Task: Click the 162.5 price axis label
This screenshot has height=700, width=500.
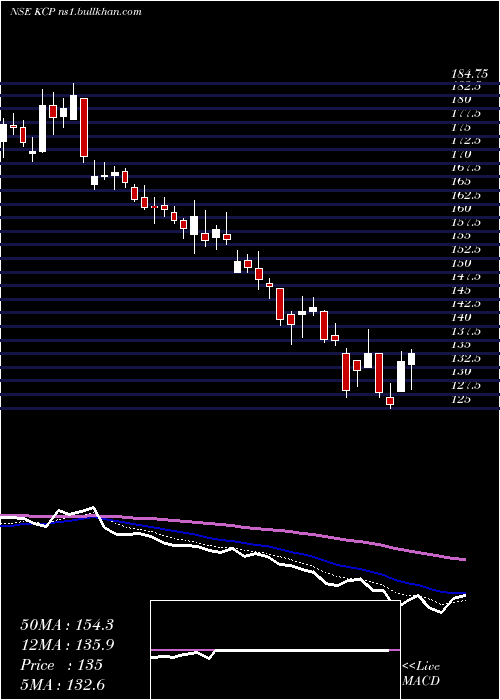Action: pyautogui.click(x=465, y=196)
